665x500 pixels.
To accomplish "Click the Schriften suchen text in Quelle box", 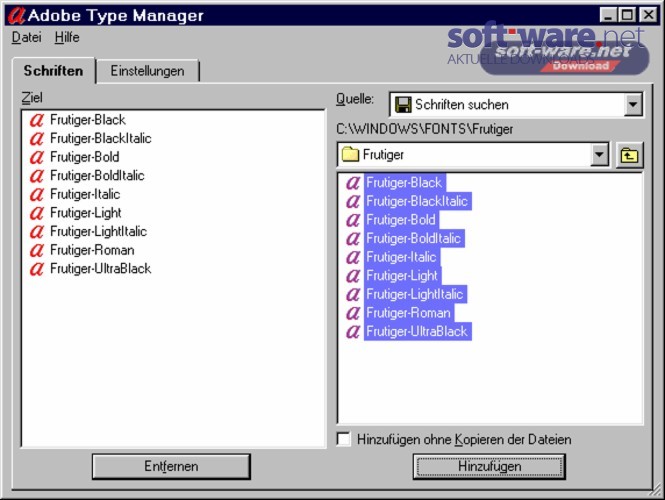I will tap(462, 105).
